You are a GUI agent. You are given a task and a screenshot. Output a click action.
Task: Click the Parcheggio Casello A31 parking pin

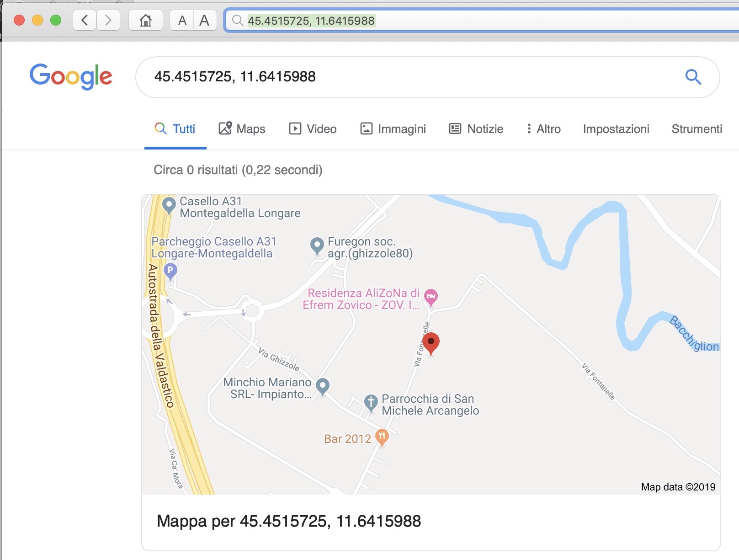pos(170,272)
